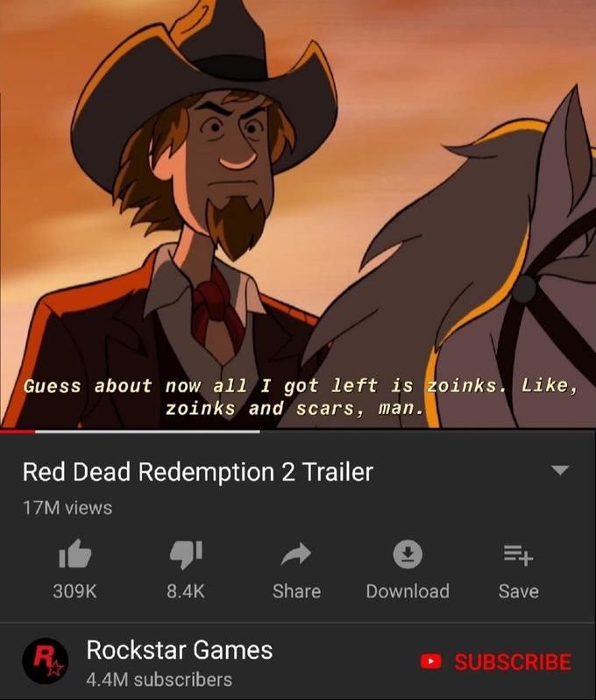
Task: Tap the Share arrow icon
Action: click(x=296, y=554)
